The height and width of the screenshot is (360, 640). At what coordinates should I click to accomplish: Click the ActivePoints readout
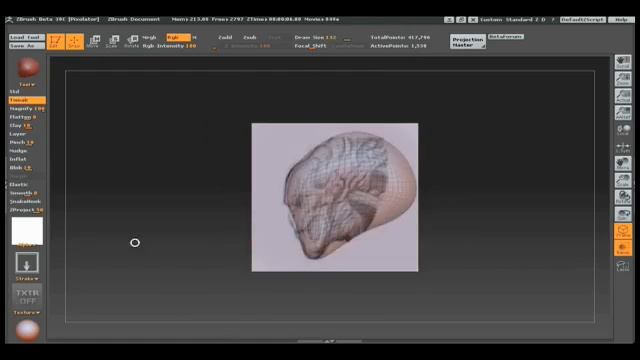(x=398, y=46)
